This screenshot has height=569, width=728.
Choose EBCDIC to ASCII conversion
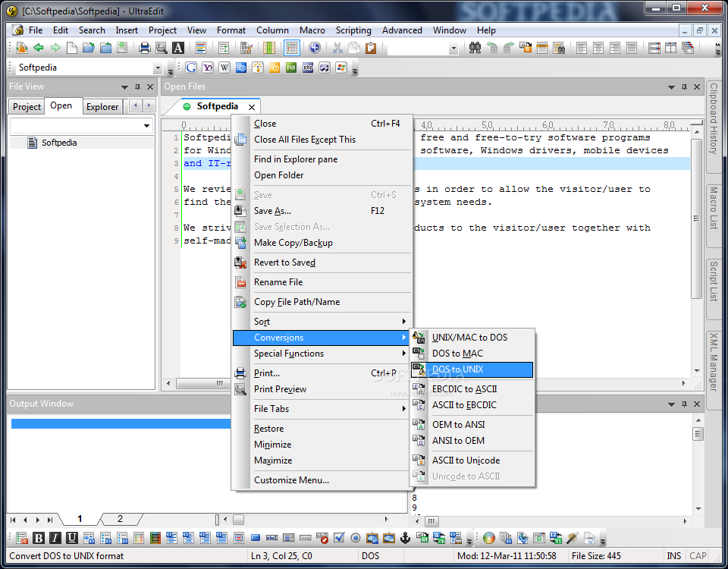pos(472,388)
